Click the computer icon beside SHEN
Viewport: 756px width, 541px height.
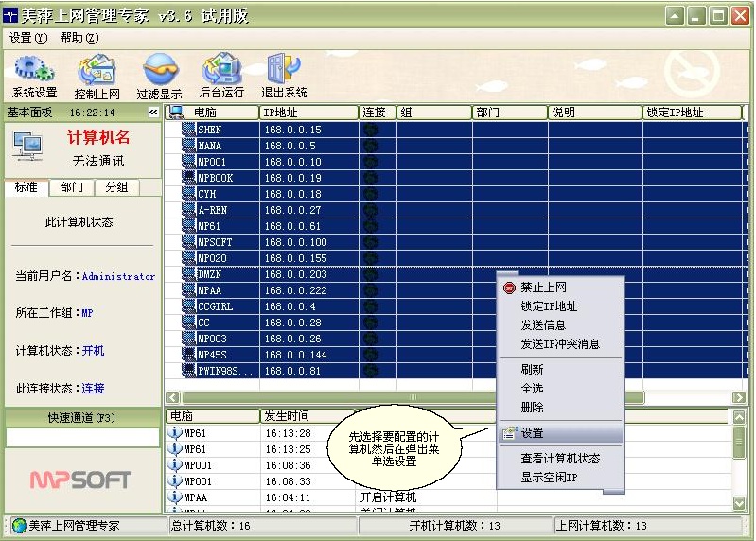pyautogui.click(x=188, y=130)
